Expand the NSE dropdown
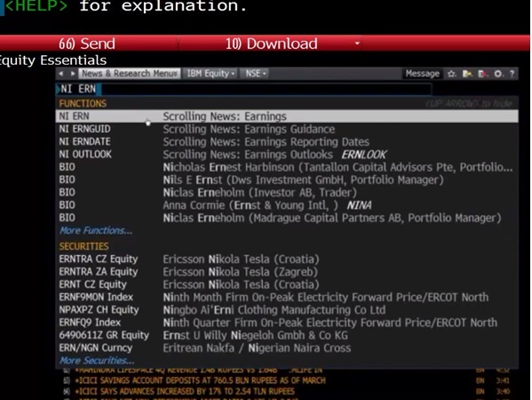The image size is (532, 400). 256,74
